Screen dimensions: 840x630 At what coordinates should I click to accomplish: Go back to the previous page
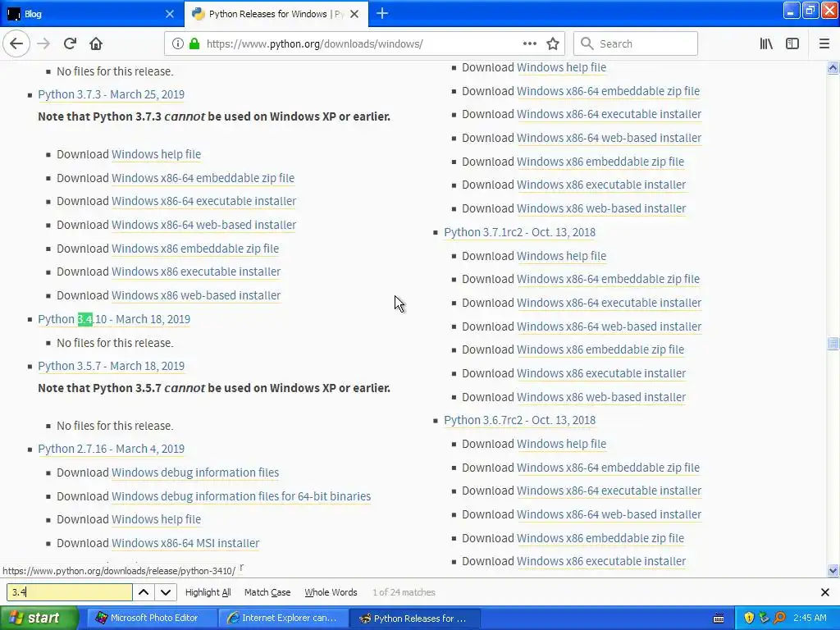point(16,43)
